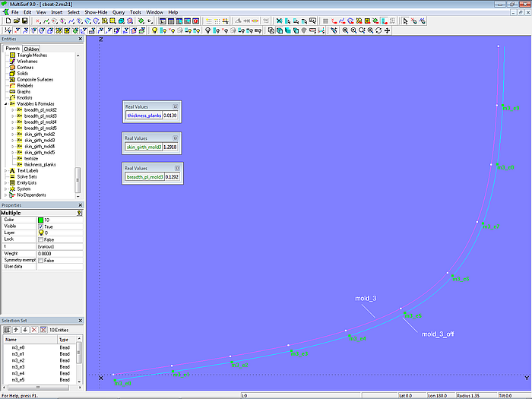Viewport: 532px width, 399px height.
Task: Select the arrow pointer selection tool
Action: [405, 21]
